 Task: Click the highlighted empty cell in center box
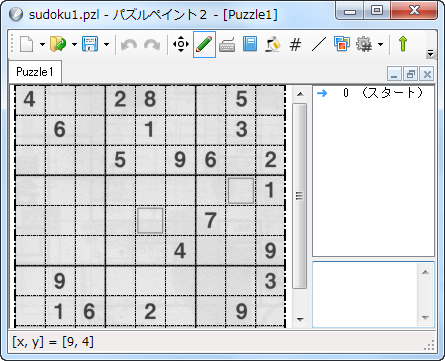pos(150,220)
